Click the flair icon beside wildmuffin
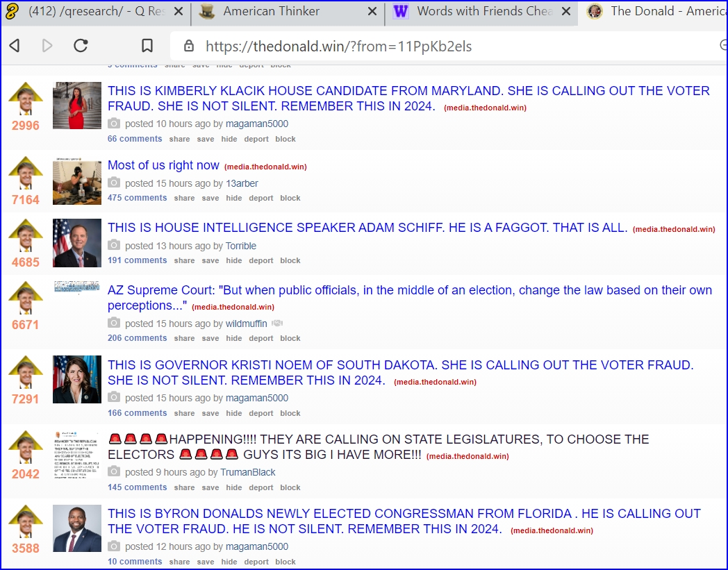Image resolution: width=728 pixels, height=570 pixels. (277, 323)
